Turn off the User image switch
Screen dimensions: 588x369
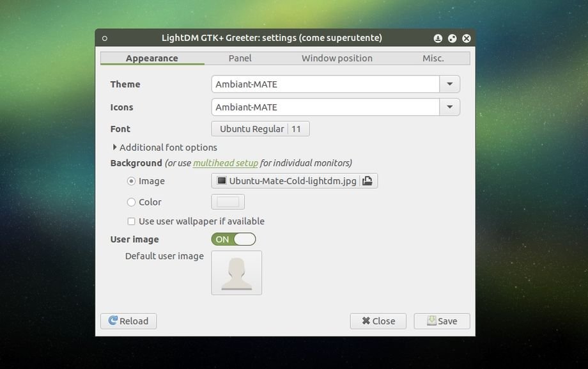coord(233,239)
